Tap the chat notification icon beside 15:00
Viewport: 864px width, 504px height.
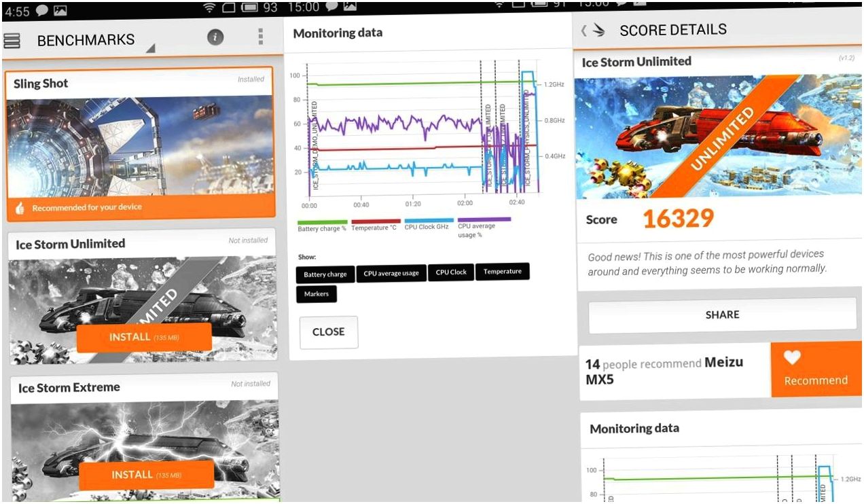point(331,6)
